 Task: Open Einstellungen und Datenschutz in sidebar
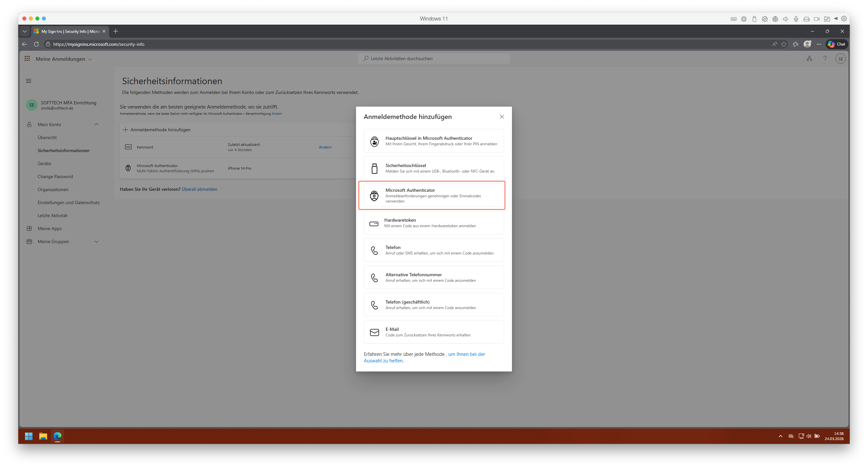(x=69, y=203)
